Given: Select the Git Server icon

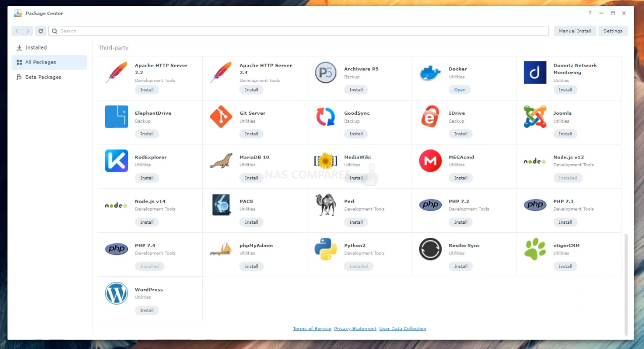Looking at the screenshot, I should tap(221, 117).
